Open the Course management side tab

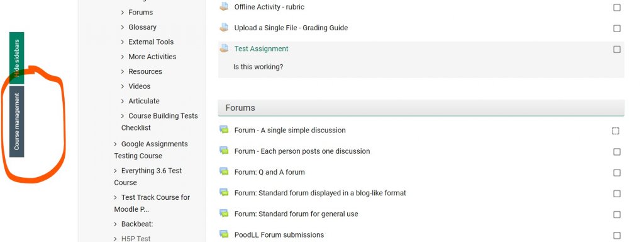(17, 122)
